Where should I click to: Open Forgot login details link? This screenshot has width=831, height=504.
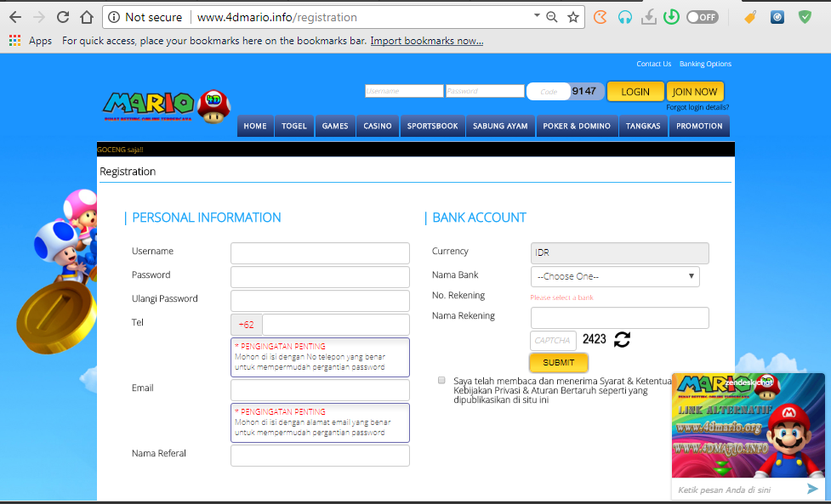pyautogui.click(x=697, y=107)
